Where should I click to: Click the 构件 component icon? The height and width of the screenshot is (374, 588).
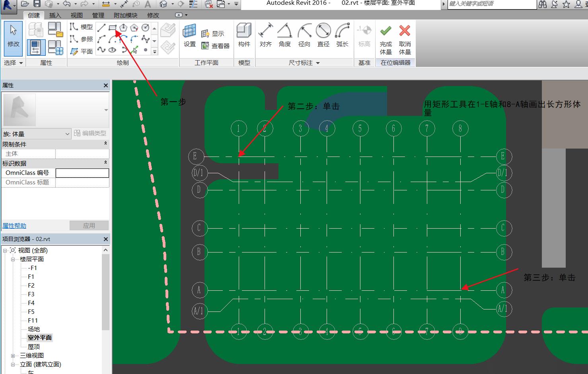(x=244, y=36)
